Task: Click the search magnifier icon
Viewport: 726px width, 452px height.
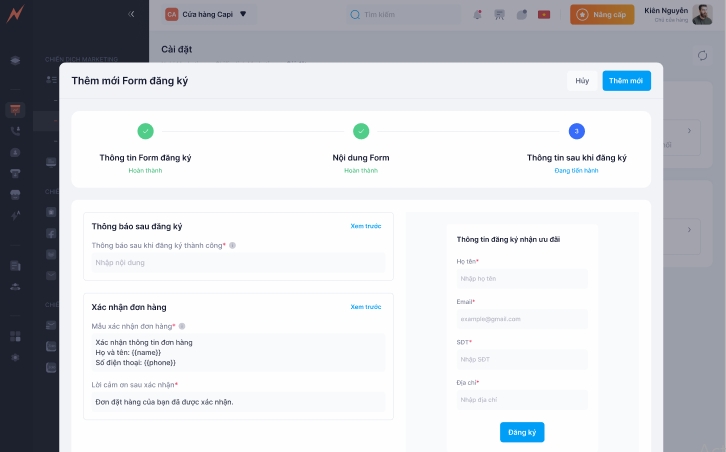Action: (x=354, y=15)
